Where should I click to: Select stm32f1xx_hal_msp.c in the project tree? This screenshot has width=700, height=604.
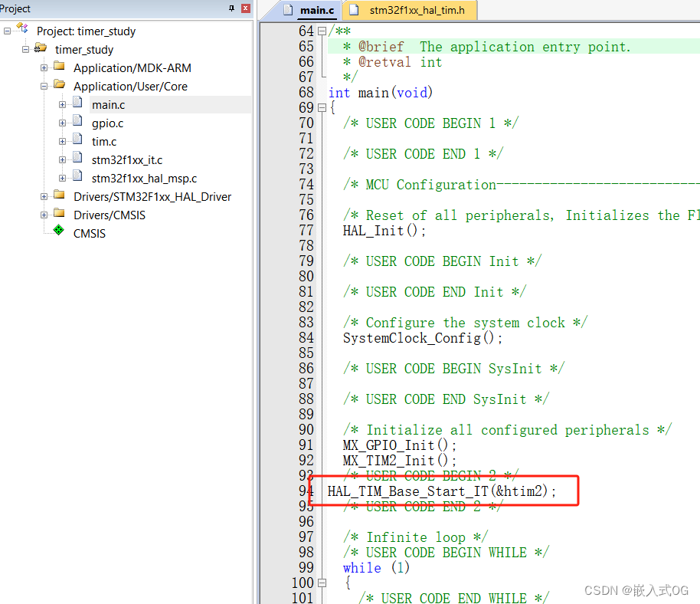[x=144, y=179]
